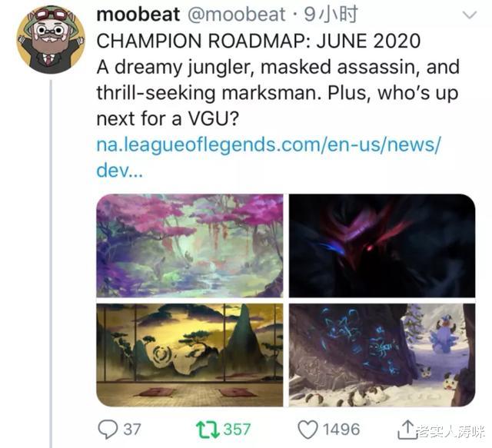Screen dimensions: 492x448
Task: Open the reply comment bubble icon
Action: (x=108, y=429)
